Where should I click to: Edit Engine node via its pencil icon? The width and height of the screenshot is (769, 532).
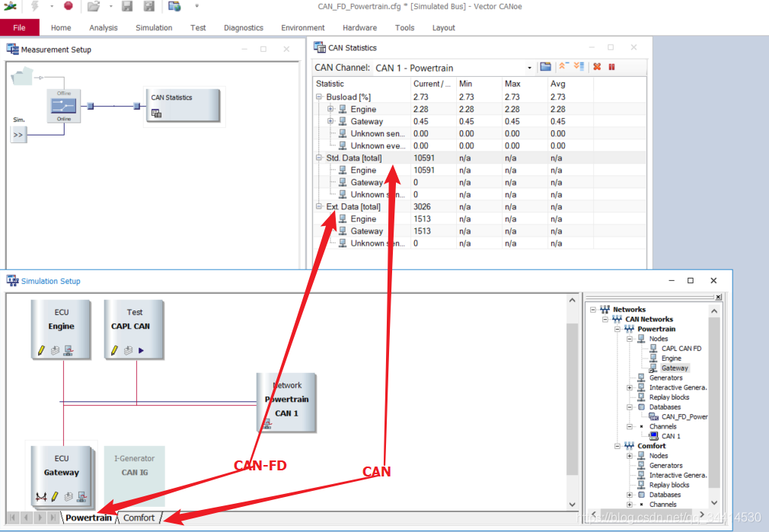coord(41,350)
